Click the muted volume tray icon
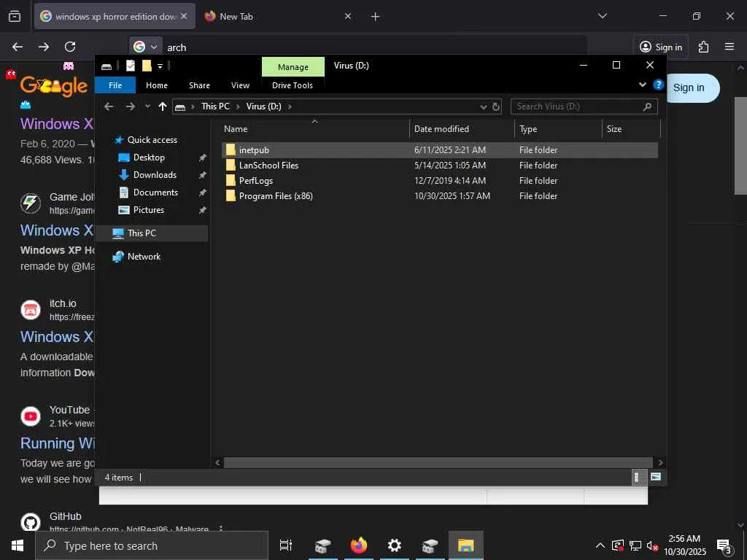747x560 pixels. (652, 545)
